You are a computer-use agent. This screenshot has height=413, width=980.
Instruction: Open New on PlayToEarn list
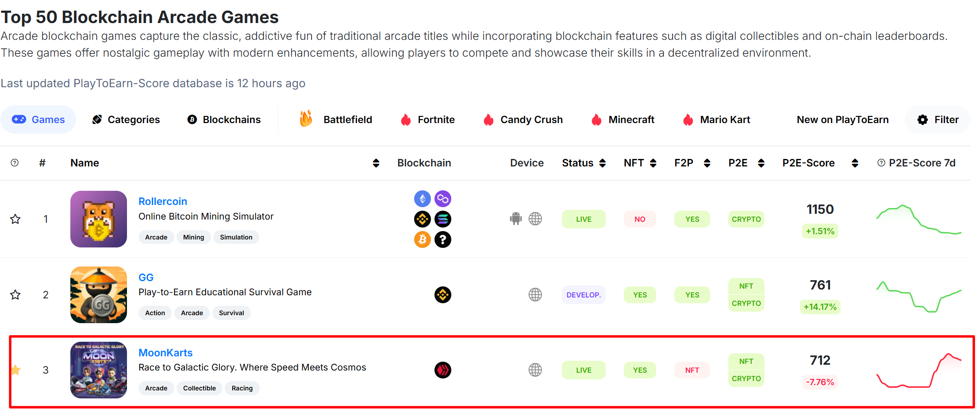click(x=842, y=120)
